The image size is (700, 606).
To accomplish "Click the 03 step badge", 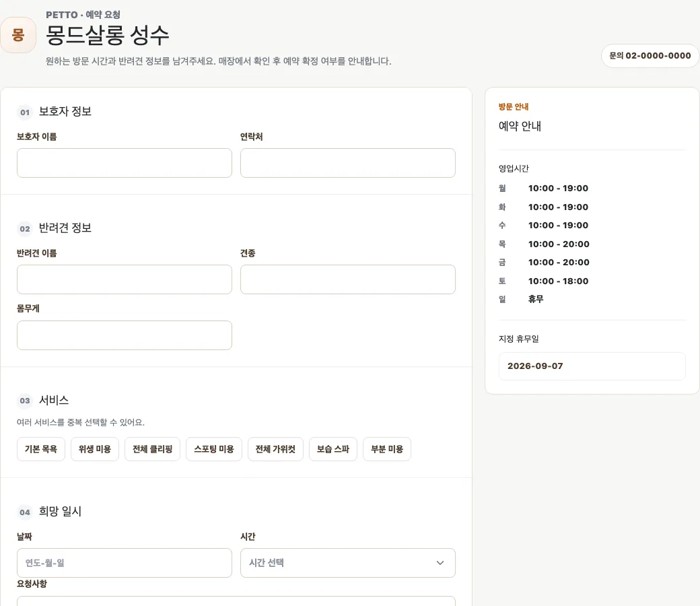I will click(25, 401).
